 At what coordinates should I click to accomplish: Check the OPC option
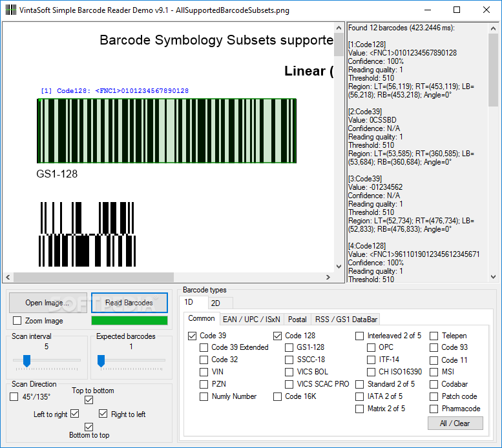click(x=371, y=347)
